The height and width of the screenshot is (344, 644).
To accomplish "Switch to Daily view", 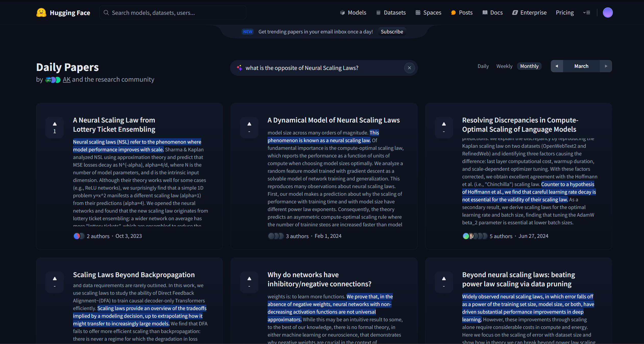I will point(483,66).
